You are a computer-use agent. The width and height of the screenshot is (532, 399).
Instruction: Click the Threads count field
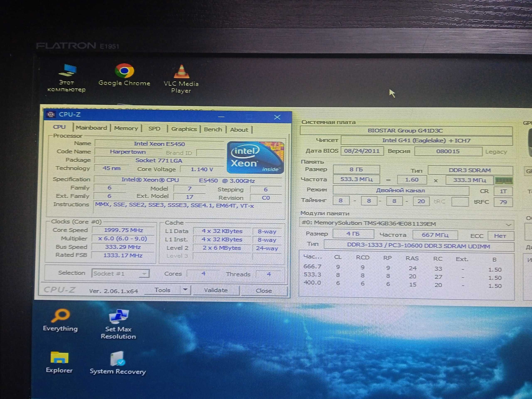point(269,274)
